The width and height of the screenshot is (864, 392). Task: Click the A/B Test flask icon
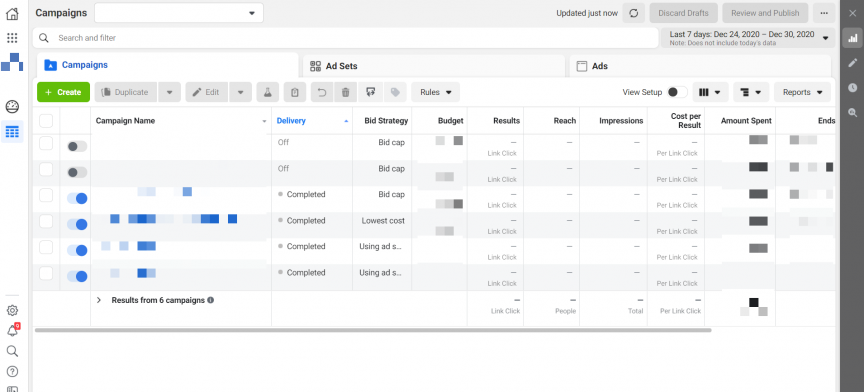(267, 92)
